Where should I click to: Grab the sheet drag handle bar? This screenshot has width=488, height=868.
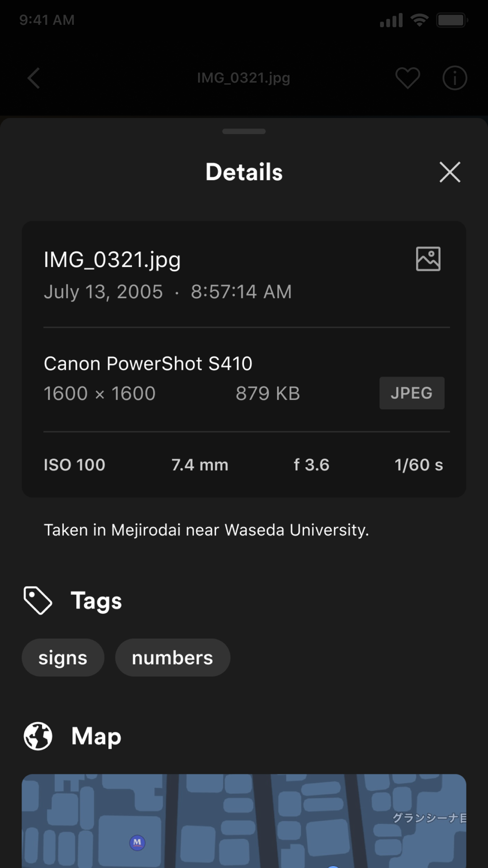[x=244, y=131]
